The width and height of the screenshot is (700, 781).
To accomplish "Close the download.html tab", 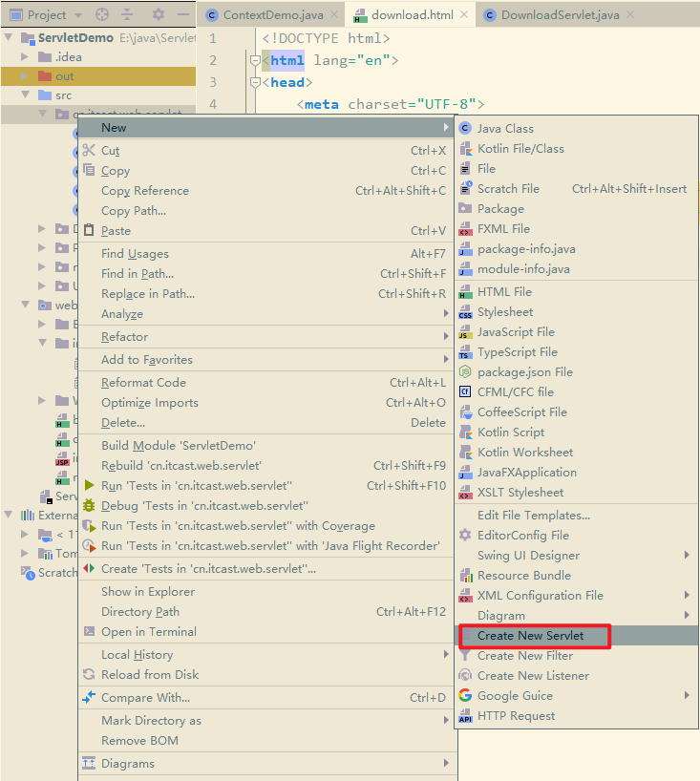I will pyautogui.click(x=464, y=15).
